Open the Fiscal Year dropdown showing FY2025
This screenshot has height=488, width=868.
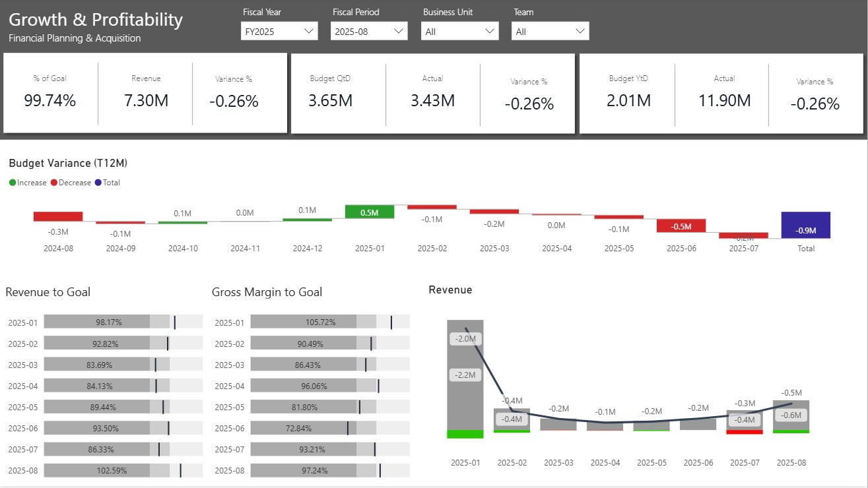(x=279, y=31)
